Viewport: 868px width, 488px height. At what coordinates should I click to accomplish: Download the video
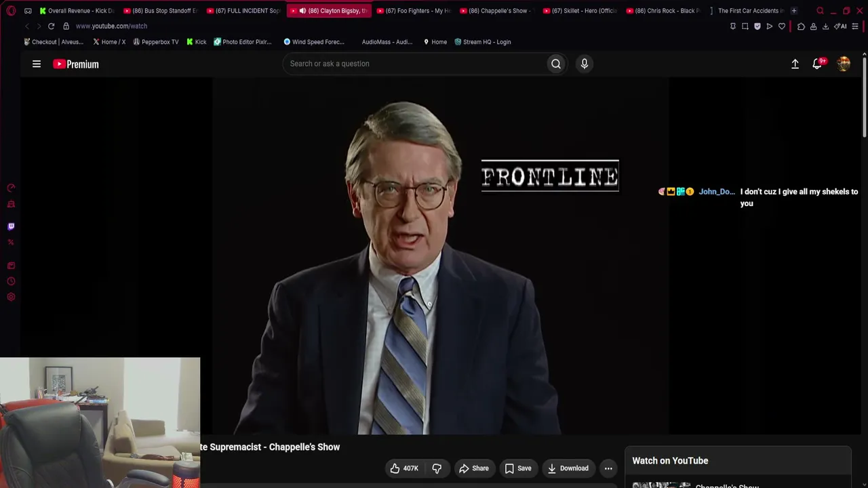pos(568,468)
